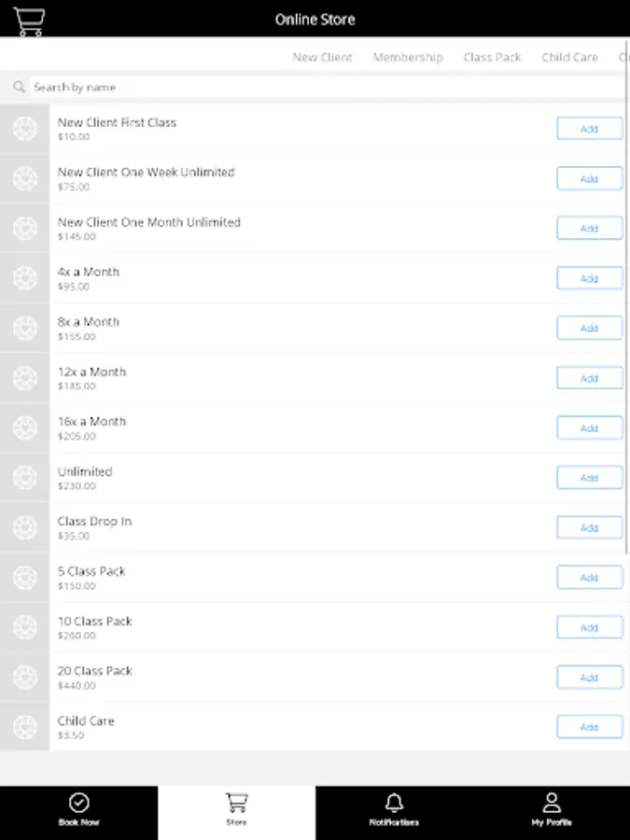This screenshot has width=630, height=840.
Task: Add New Client One Week Unlimited
Action: pos(589,178)
